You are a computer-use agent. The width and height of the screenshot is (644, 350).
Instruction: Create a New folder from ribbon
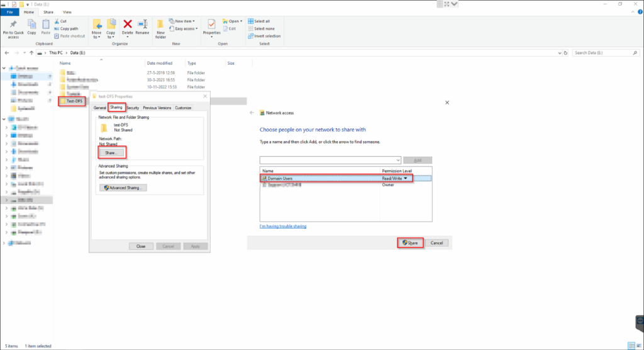pos(160,27)
